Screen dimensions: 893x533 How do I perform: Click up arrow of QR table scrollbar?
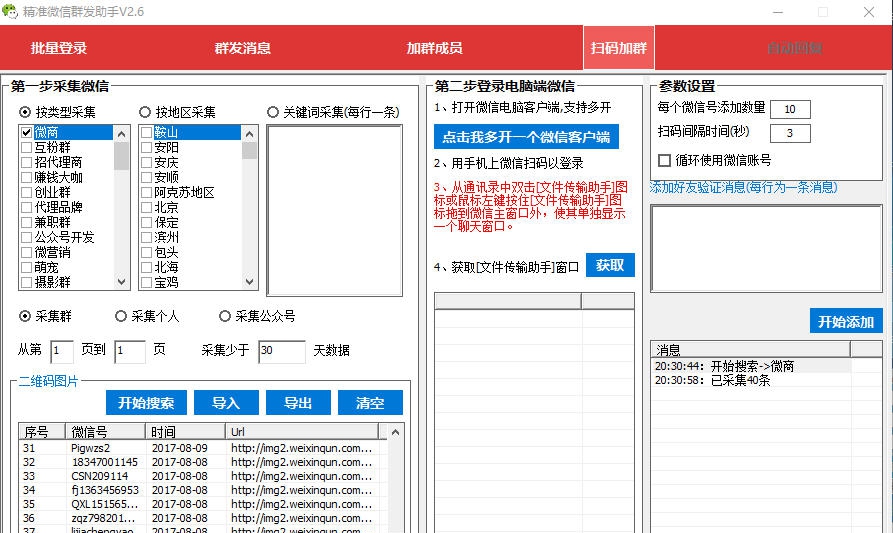click(x=395, y=432)
